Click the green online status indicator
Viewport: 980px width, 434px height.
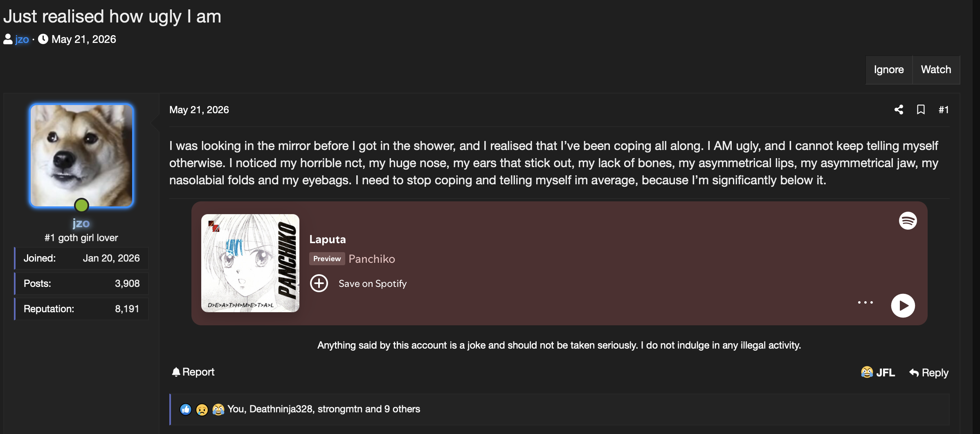tap(81, 205)
